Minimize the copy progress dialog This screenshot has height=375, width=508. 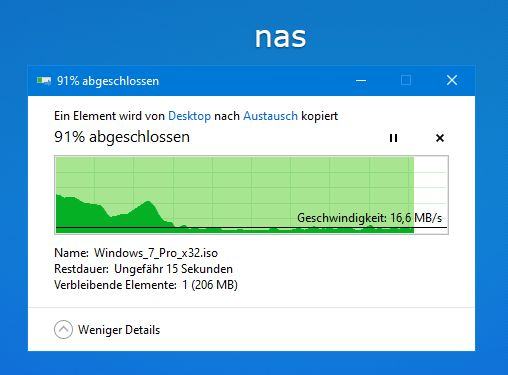(361, 80)
